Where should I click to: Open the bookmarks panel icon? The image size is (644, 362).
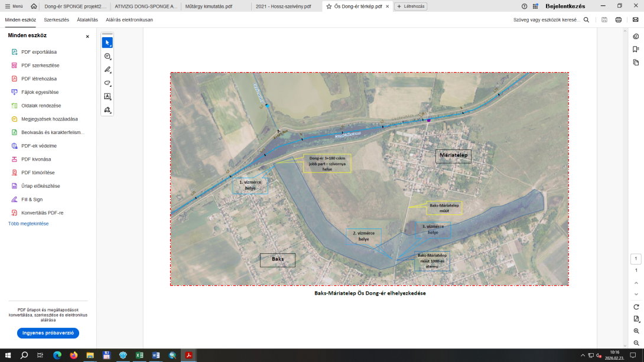click(636, 49)
